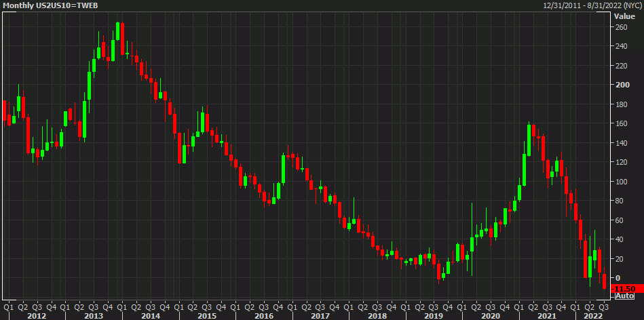Viewport: 644px width, 320px height.
Task: Select the 2022 year label on time axis
Action: point(592,315)
